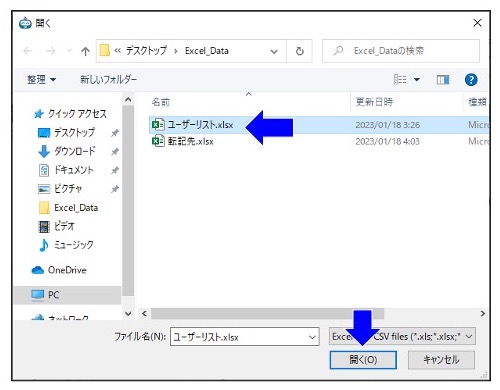Click the pin icon next to ドキュメント
The image size is (500, 390).
(x=115, y=170)
